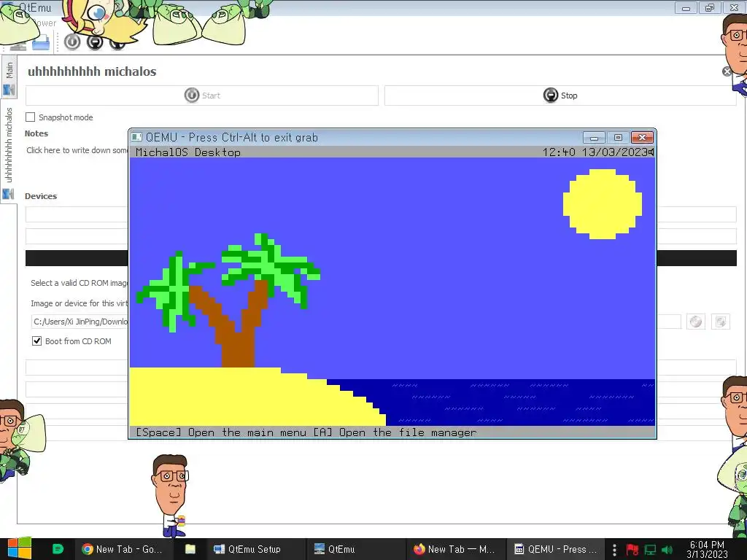Switch to Firefox New Tab taskbar item

[x=454, y=549]
